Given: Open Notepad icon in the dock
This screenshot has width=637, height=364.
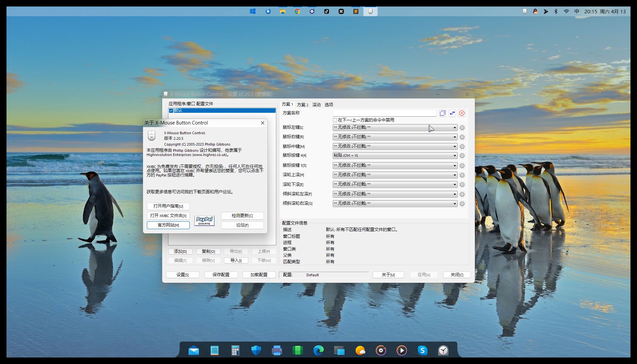Looking at the screenshot, I should click(214, 350).
